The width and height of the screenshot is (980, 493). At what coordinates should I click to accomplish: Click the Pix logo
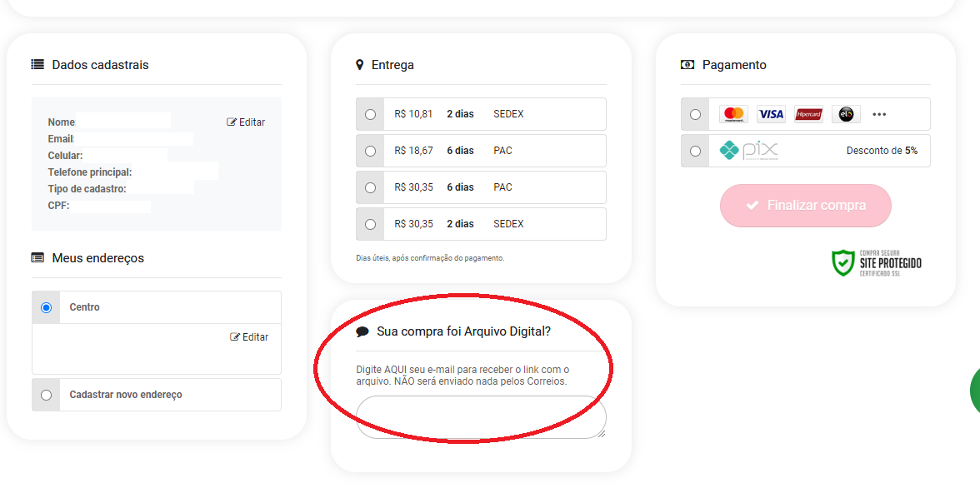click(748, 151)
